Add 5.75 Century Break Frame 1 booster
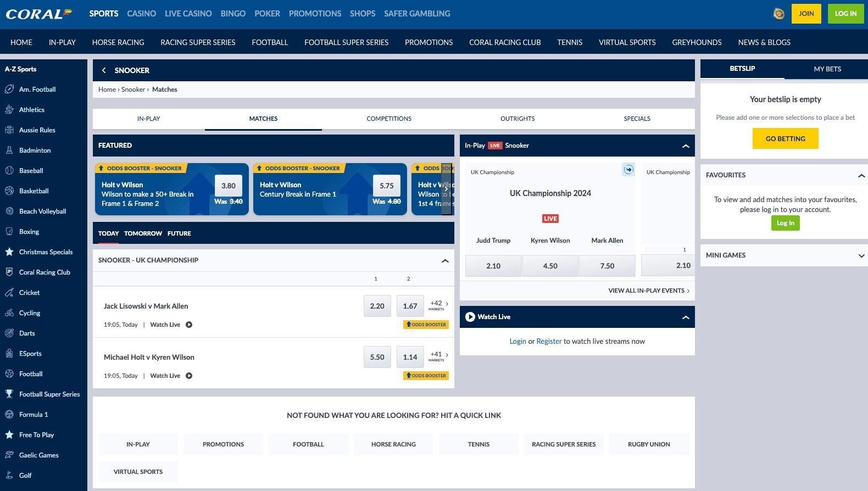Image resolution: width=868 pixels, height=491 pixels. click(x=387, y=186)
